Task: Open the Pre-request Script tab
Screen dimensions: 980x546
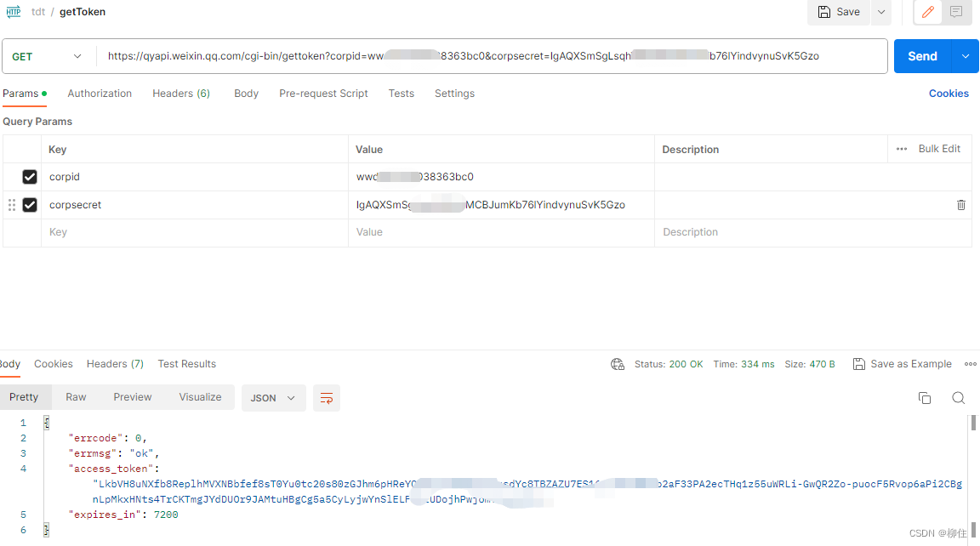Action: [x=323, y=94]
